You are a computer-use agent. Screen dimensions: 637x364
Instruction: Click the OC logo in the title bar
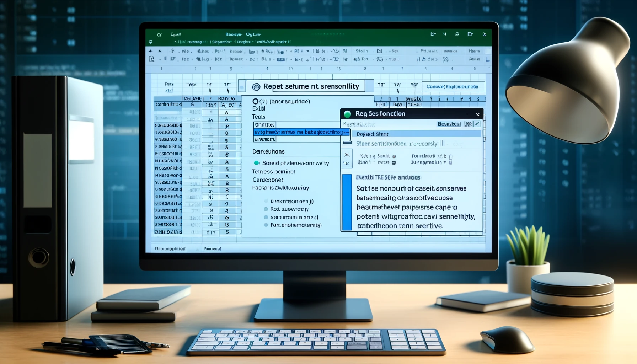(x=159, y=34)
